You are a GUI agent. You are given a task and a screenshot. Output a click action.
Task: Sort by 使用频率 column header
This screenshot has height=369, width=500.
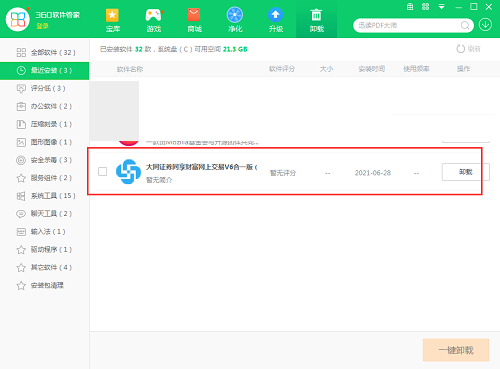[416, 69]
